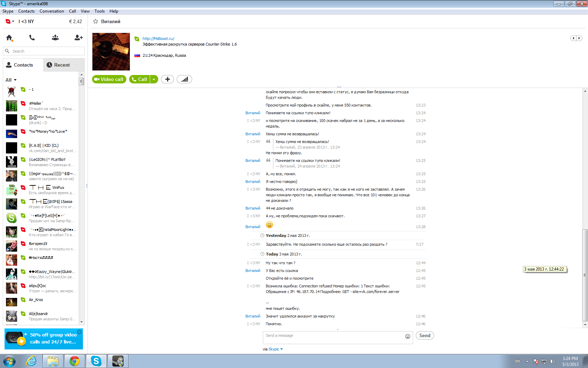Viewport: 588px width, 368px height.
Task: Show next profile panel with right arrow
Action: point(579,38)
